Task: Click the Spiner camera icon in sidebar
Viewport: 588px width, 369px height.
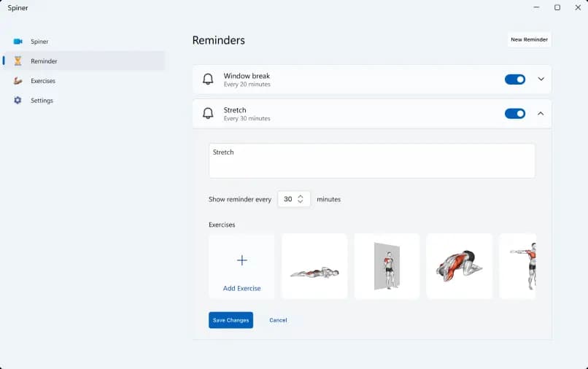Action: [18, 42]
